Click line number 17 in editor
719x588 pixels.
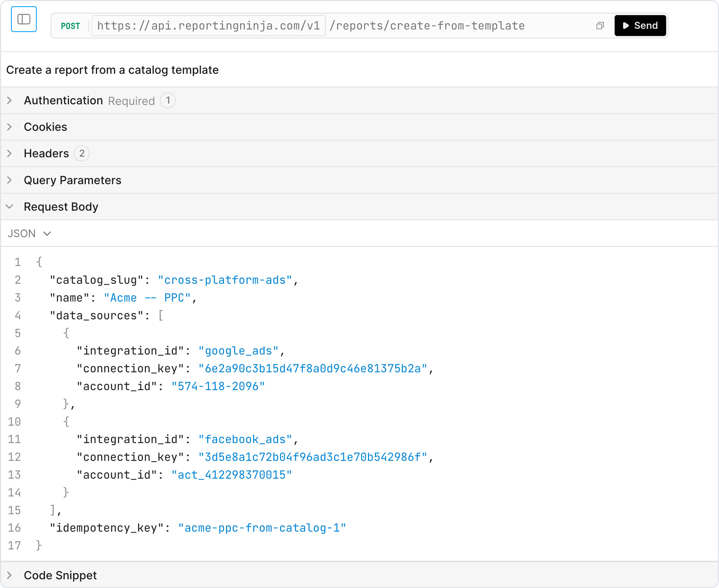click(14, 545)
